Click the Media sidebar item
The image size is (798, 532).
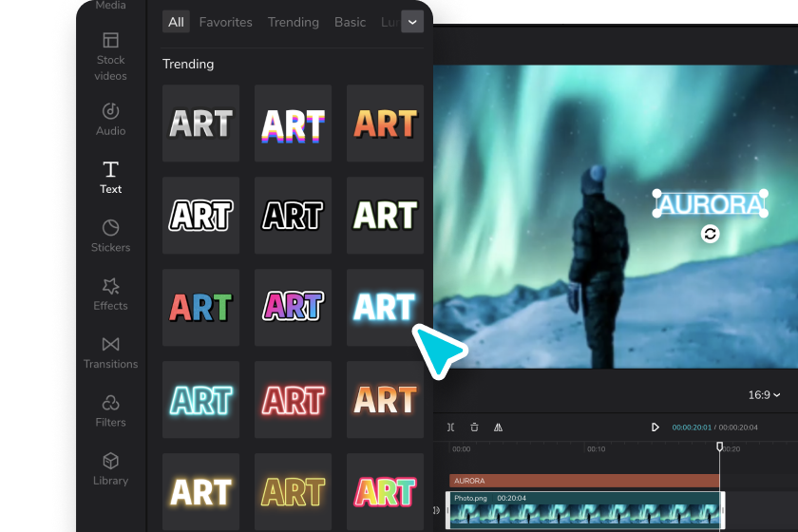pos(110,5)
